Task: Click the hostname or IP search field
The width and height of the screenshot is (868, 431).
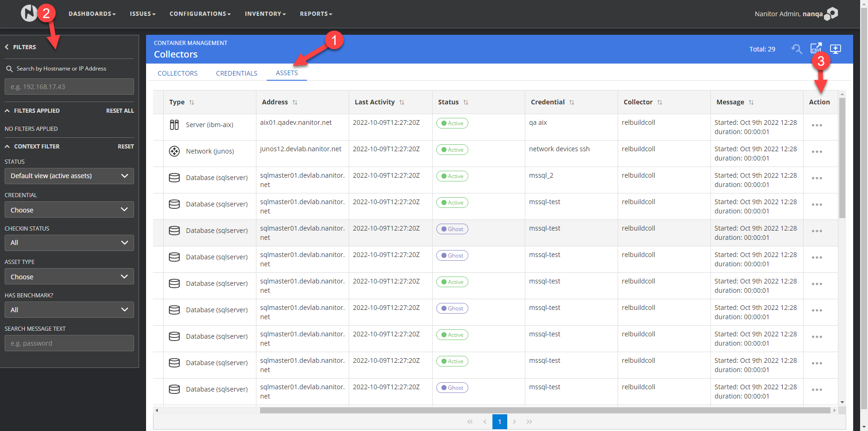Action: tap(69, 87)
